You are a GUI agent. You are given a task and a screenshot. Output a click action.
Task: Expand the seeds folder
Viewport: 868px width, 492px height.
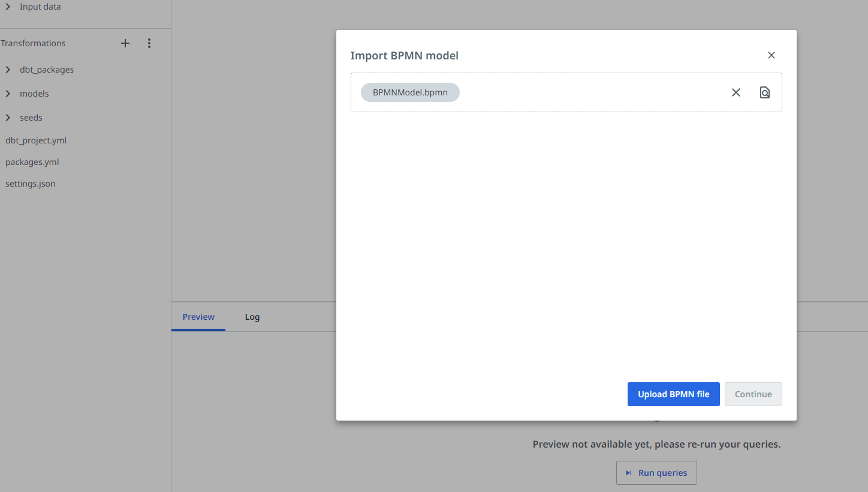8,117
